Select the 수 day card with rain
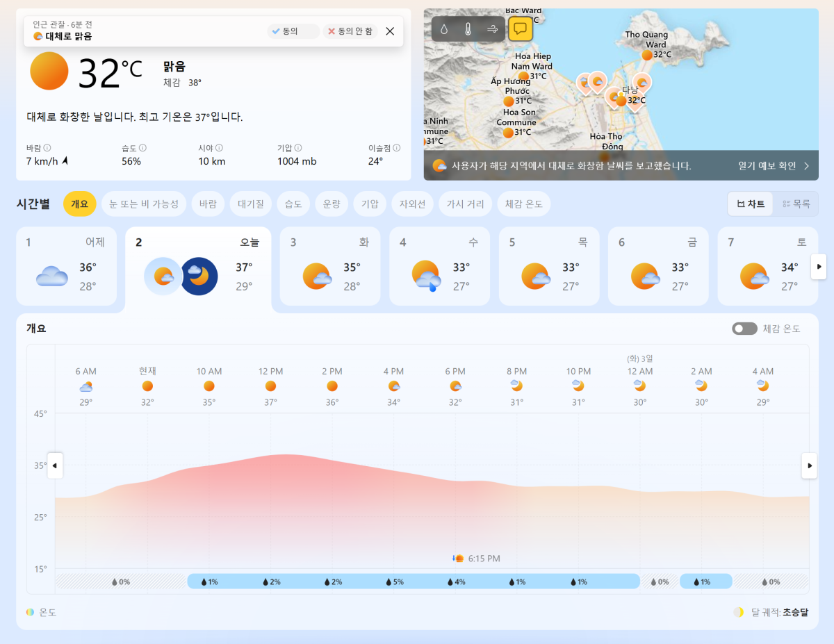 tap(439, 266)
